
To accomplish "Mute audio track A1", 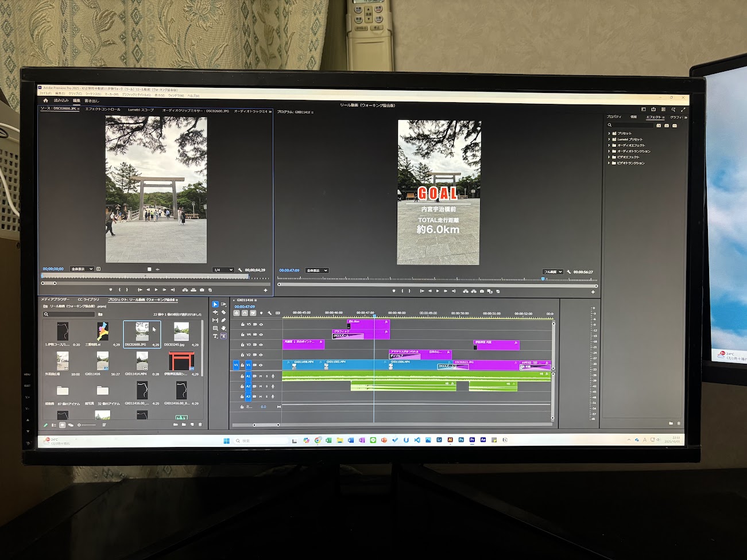I will pyautogui.click(x=261, y=376).
